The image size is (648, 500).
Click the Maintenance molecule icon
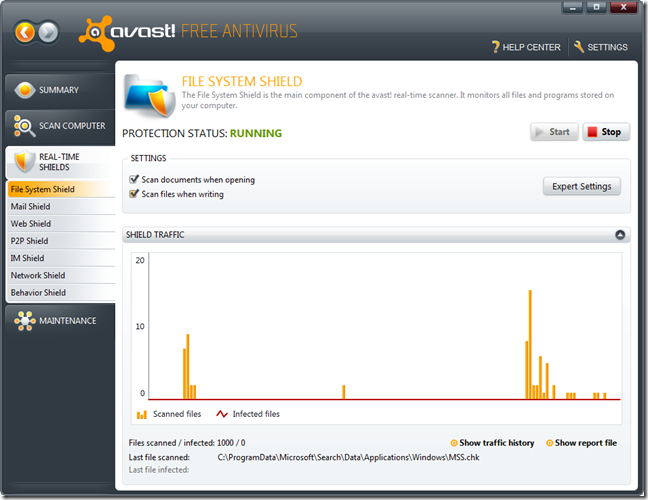24,321
